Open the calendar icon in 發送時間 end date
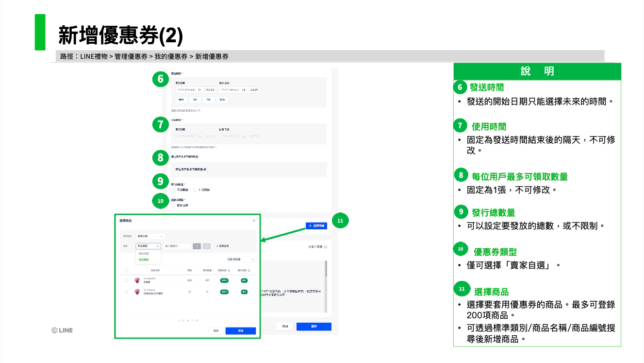Screen dimensions: 644x363 click(x=243, y=90)
